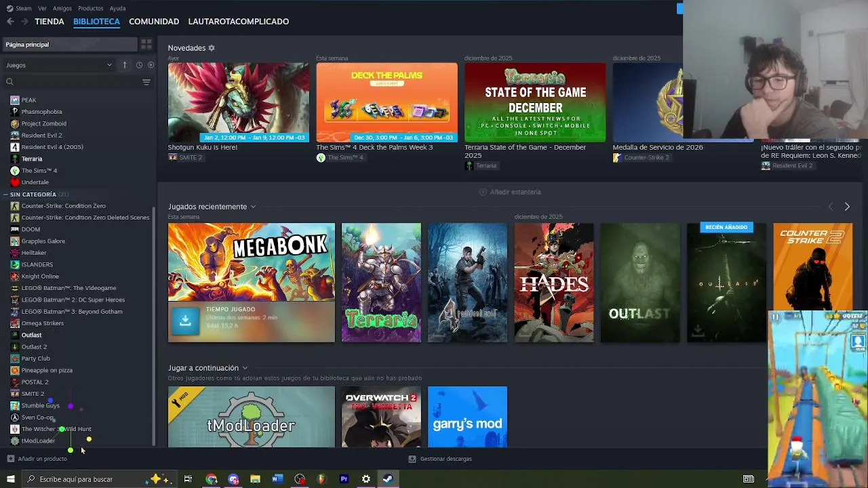Viewport: 868px width, 488px height.
Task: Open the Amigos menu
Action: coord(62,8)
